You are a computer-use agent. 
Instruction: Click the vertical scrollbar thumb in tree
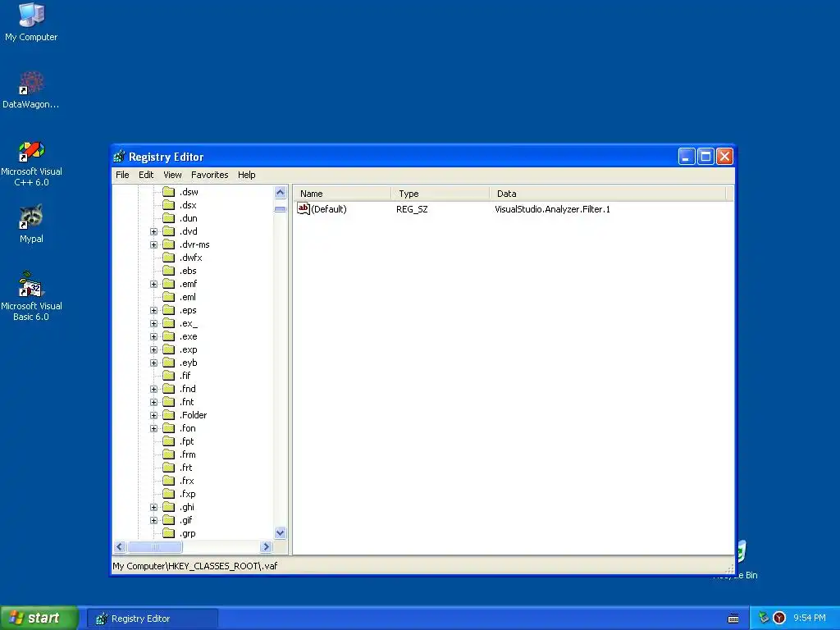point(281,209)
